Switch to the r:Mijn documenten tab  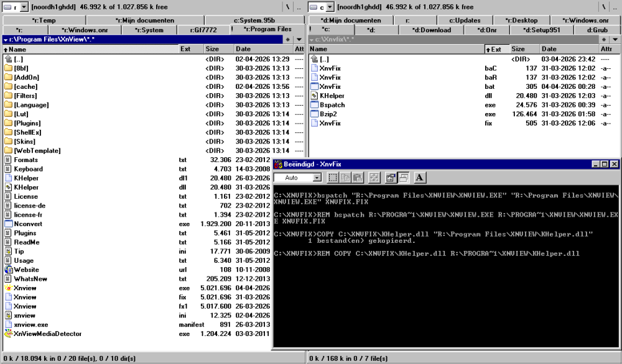pos(145,20)
